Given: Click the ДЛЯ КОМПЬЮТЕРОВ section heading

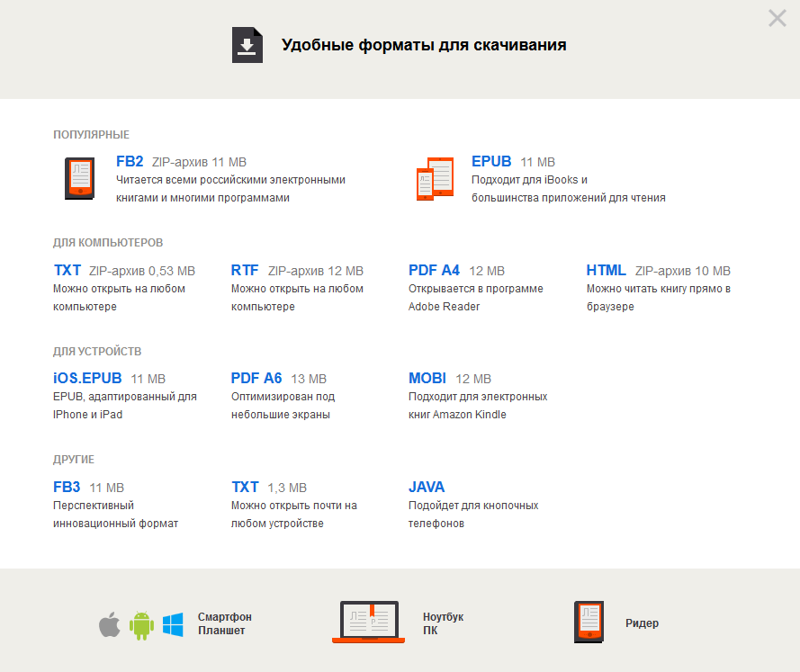Looking at the screenshot, I should point(108,243).
